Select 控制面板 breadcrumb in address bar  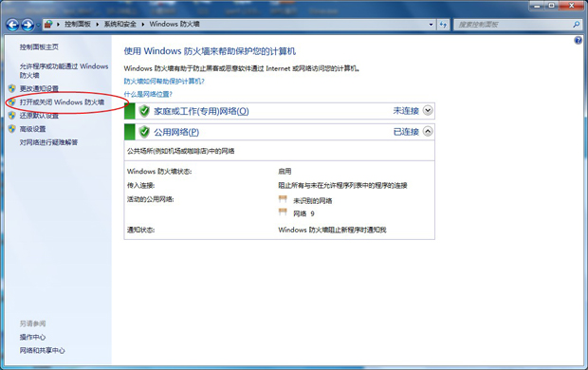(78, 24)
